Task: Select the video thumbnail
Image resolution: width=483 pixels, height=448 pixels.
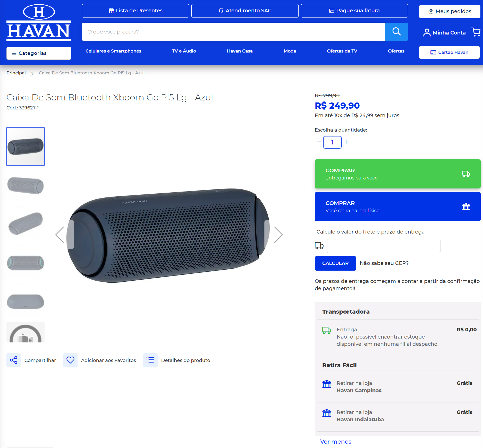Action: pyautogui.click(x=26, y=332)
